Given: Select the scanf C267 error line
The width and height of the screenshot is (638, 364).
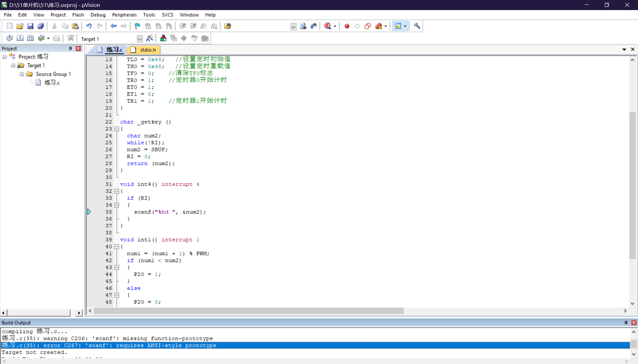Looking at the screenshot, I should pyautogui.click(x=315, y=345).
